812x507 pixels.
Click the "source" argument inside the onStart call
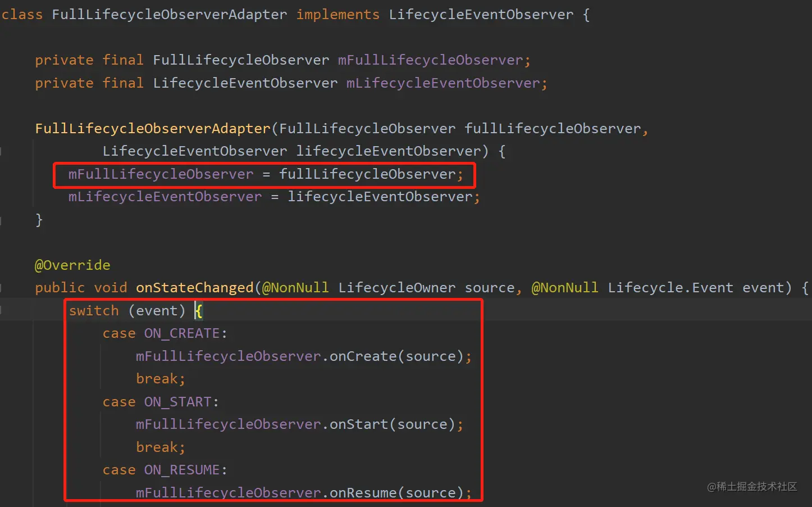tap(422, 424)
